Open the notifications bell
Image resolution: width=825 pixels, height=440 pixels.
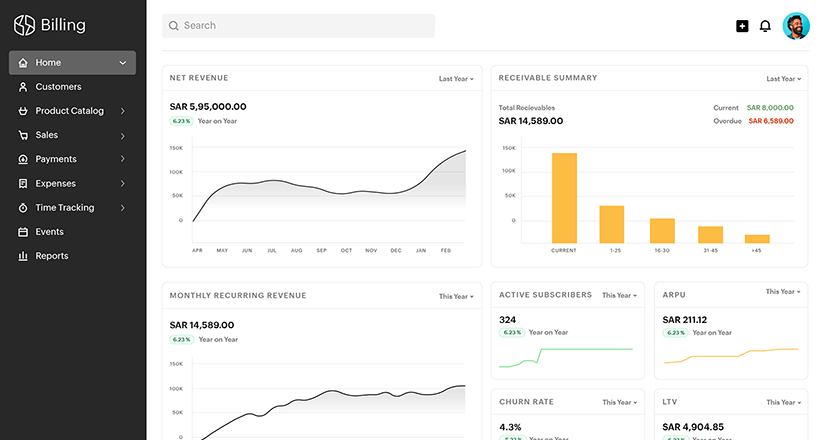(765, 26)
